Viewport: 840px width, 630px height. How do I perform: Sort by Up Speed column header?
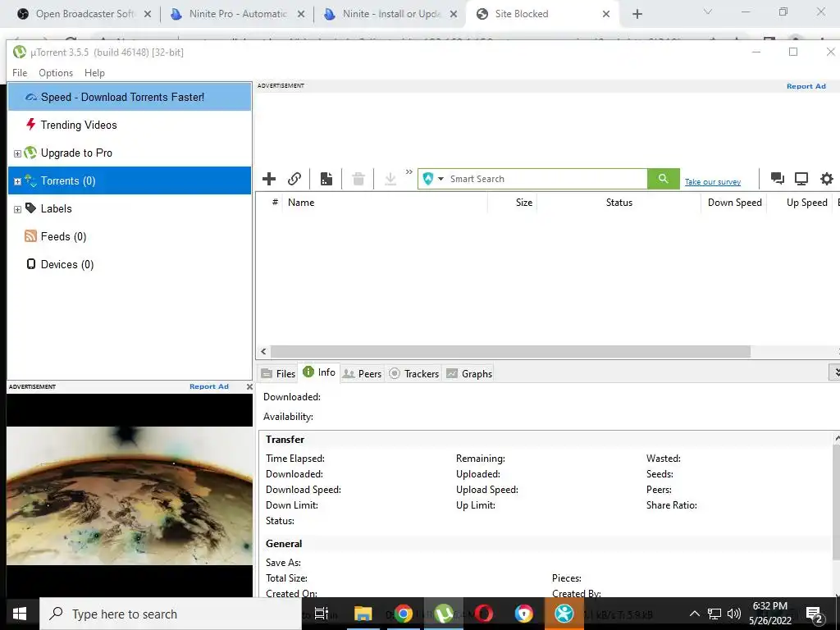point(799,203)
